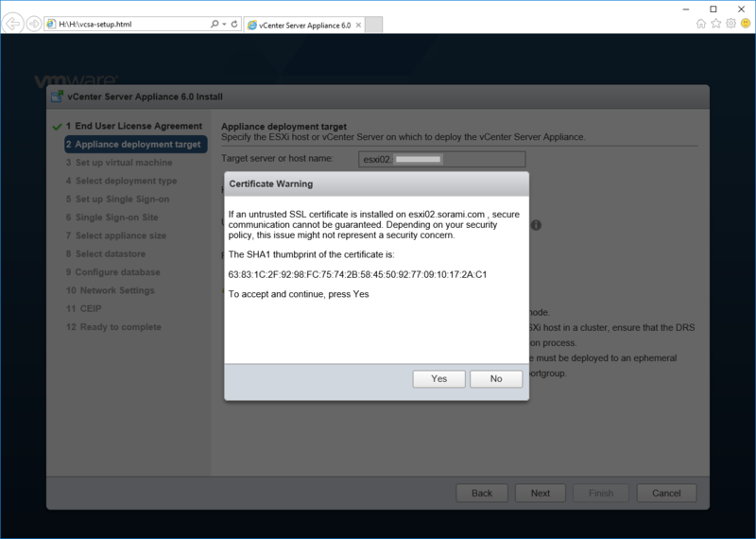The image size is (756, 539).
Task: Minimize the browser window
Action: 686,9
